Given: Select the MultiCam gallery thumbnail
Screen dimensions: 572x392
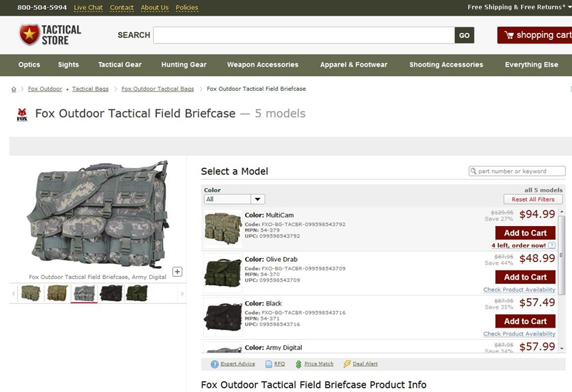Looking at the screenshot, I should click(31, 293).
